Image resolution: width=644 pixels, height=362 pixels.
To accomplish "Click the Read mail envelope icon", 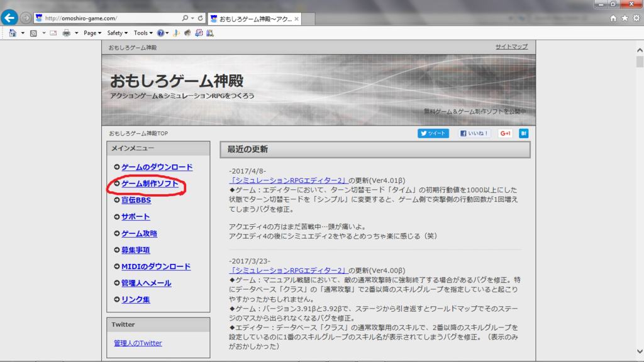I will click(53, 33).
